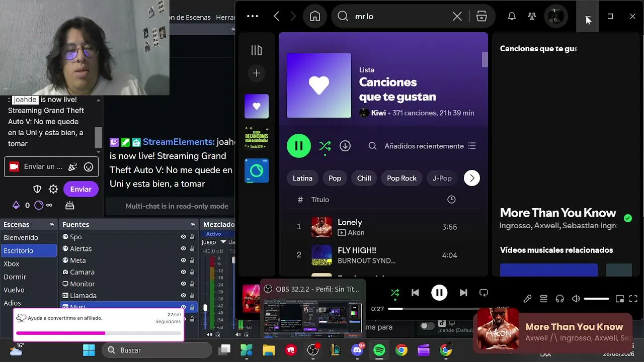Open Spotify Home
644x362 pixels.
tap(315, 16)
